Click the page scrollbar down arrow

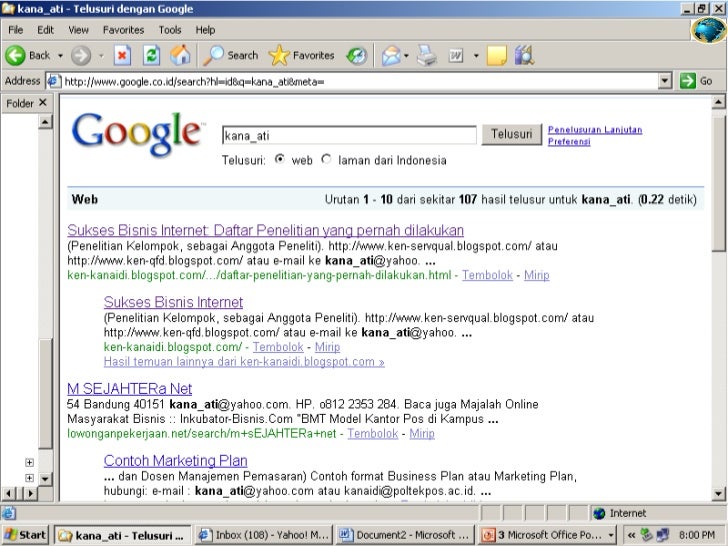pos(718,494)
